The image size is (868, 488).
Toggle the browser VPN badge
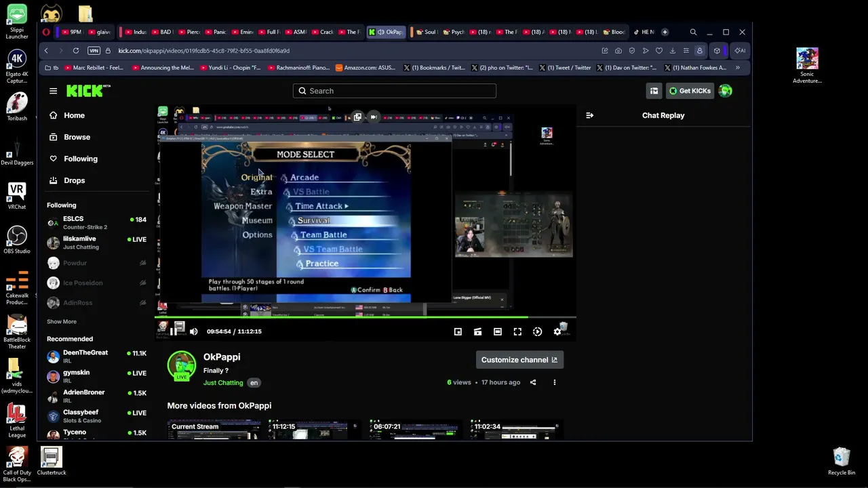(94, 51)
